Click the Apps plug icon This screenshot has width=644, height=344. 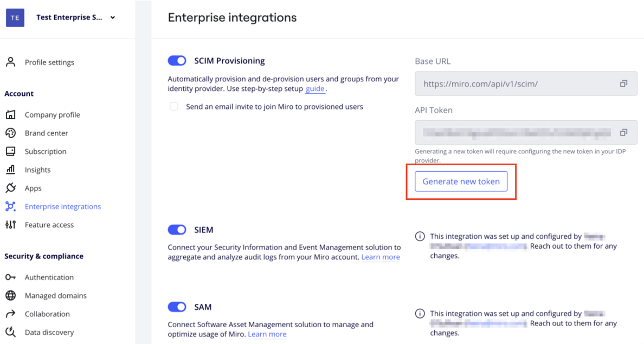tap(11, 188)
